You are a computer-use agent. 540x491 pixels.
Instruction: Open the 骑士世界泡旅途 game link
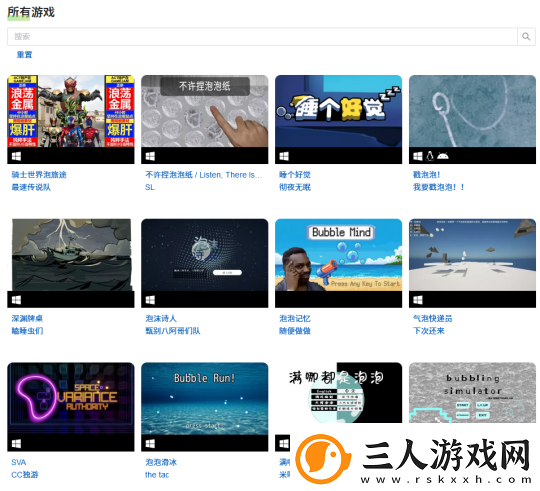coord(39,175)
